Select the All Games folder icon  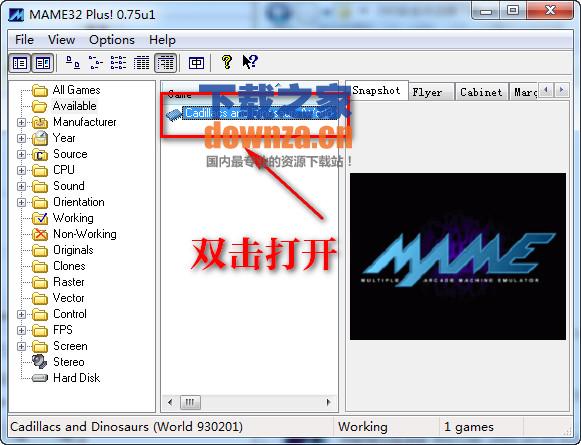click(40, 90)
